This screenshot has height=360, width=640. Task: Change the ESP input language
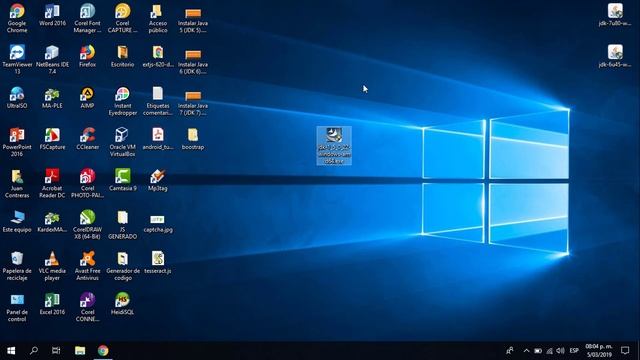pyautogui.click(x=574, y=351)
